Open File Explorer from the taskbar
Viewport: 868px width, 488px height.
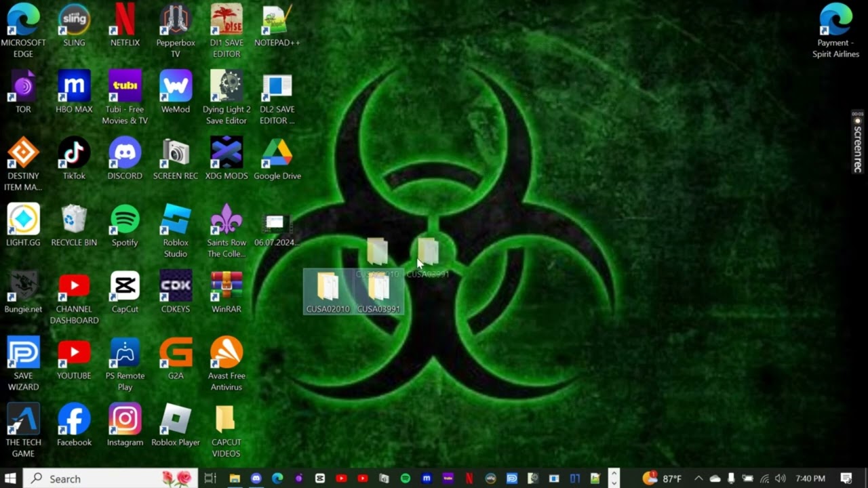[235, 479]
